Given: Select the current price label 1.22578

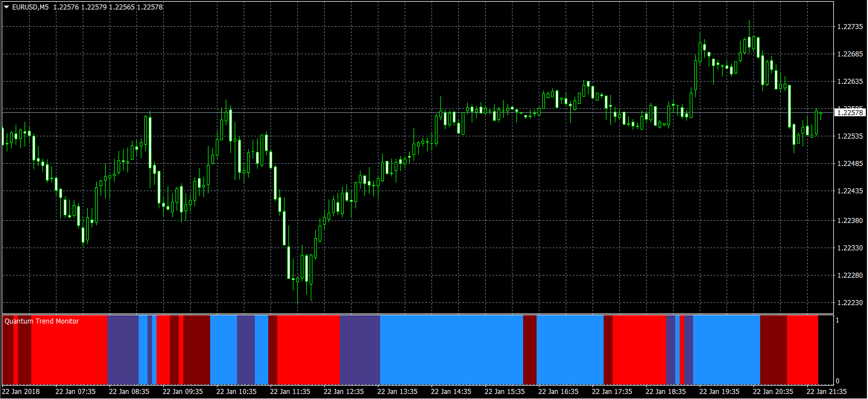Looking at the screenshot, I should [x=849, y=113].
